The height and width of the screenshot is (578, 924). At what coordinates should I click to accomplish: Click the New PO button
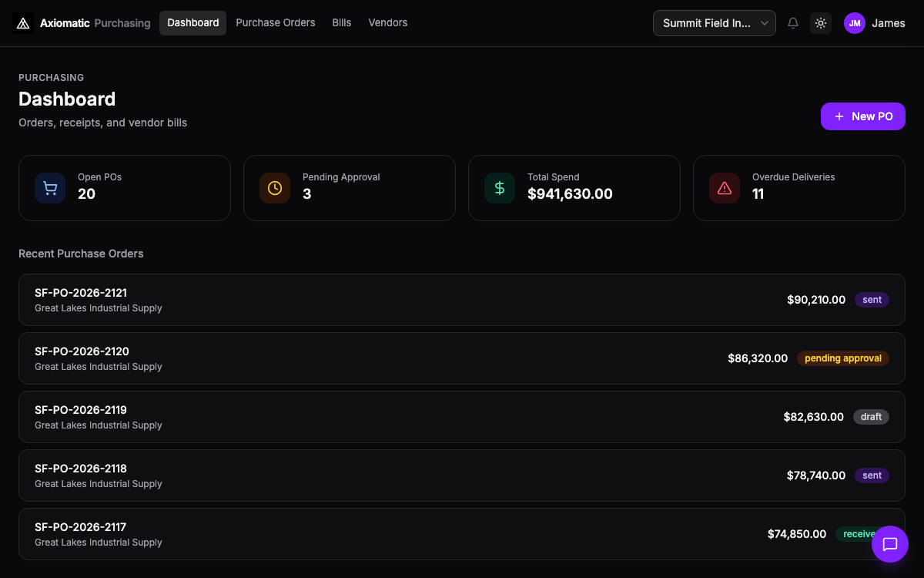click(862, 116)
